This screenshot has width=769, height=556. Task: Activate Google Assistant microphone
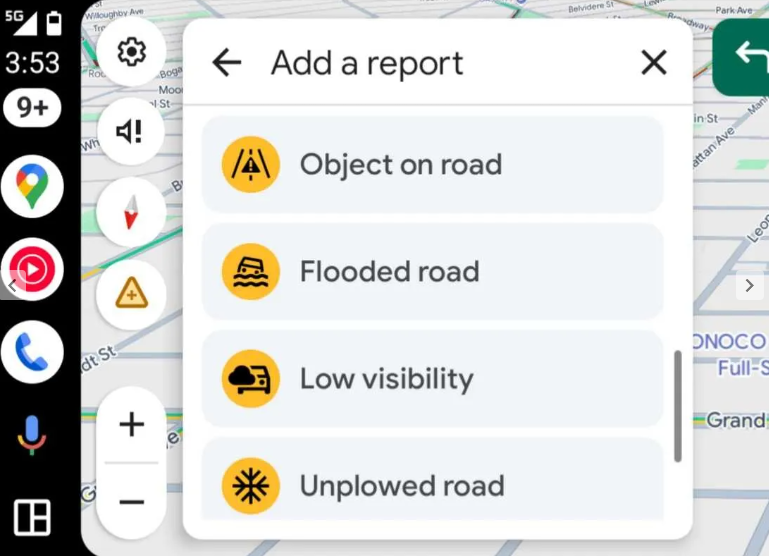click(32, 434)
